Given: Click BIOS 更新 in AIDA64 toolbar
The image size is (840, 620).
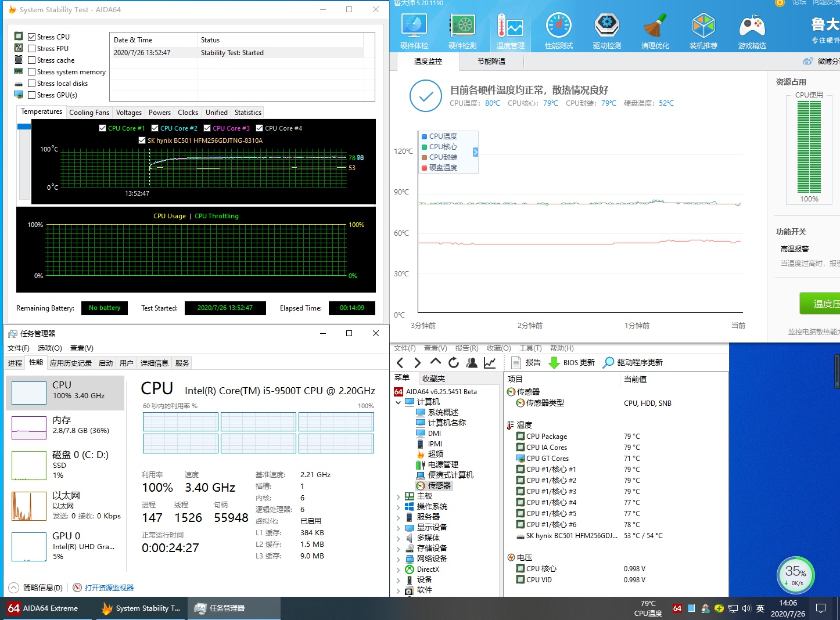Looking at the screenshot, I should click(572, 362).
